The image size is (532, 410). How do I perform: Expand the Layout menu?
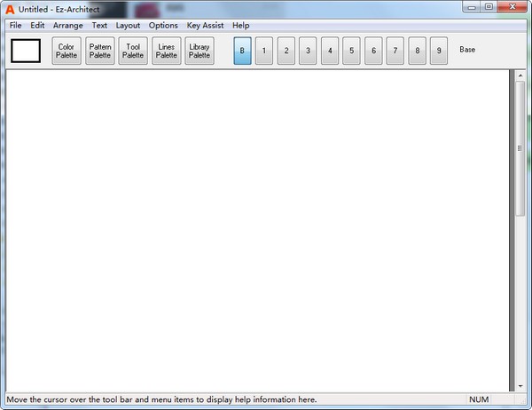click(128, 26)
